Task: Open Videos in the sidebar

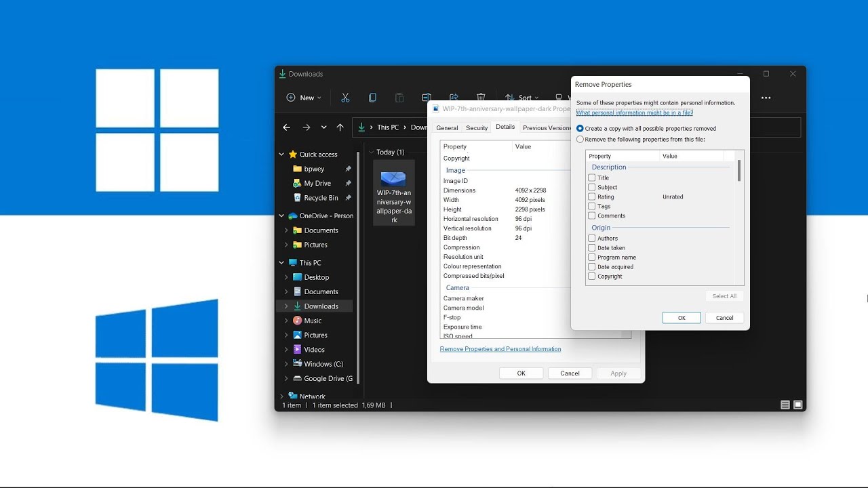Action: click(314, 350)
